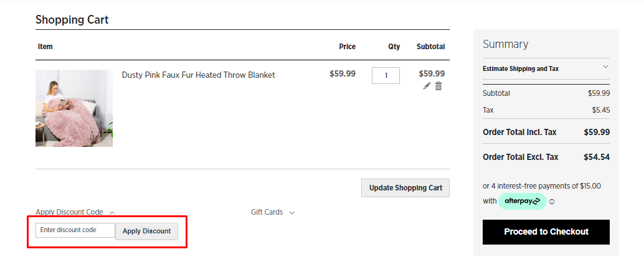
Task: Click Update Shopping Cart
Action: point(405,188)
